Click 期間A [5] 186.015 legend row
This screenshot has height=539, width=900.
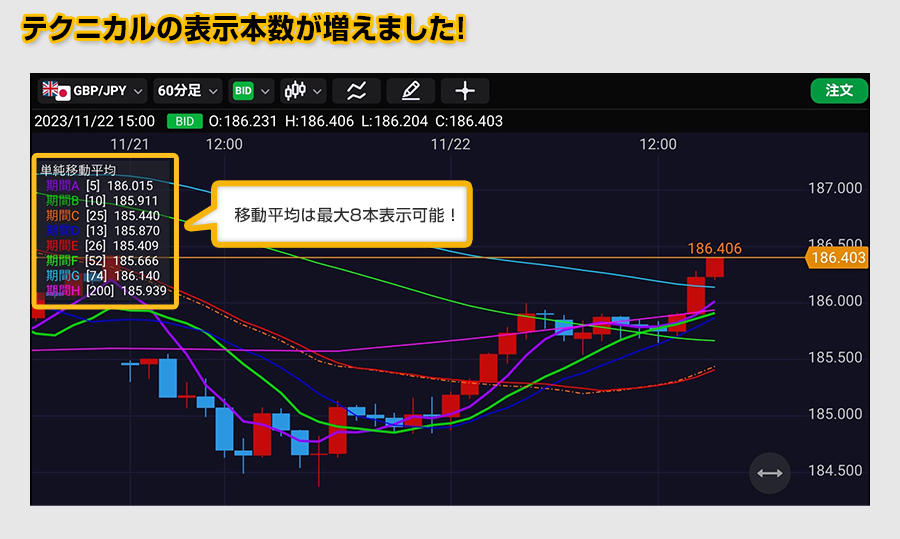pyautogui.click(x=99, y=185)
